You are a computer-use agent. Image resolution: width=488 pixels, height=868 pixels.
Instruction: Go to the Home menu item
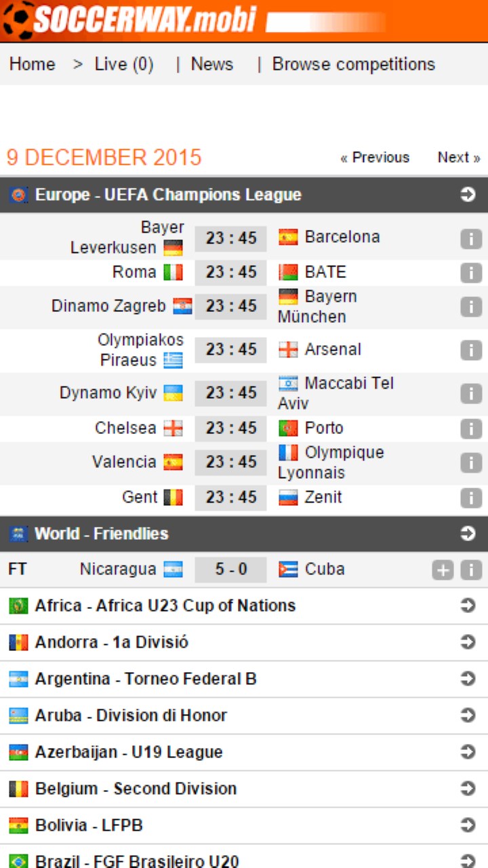coord(32,64)
